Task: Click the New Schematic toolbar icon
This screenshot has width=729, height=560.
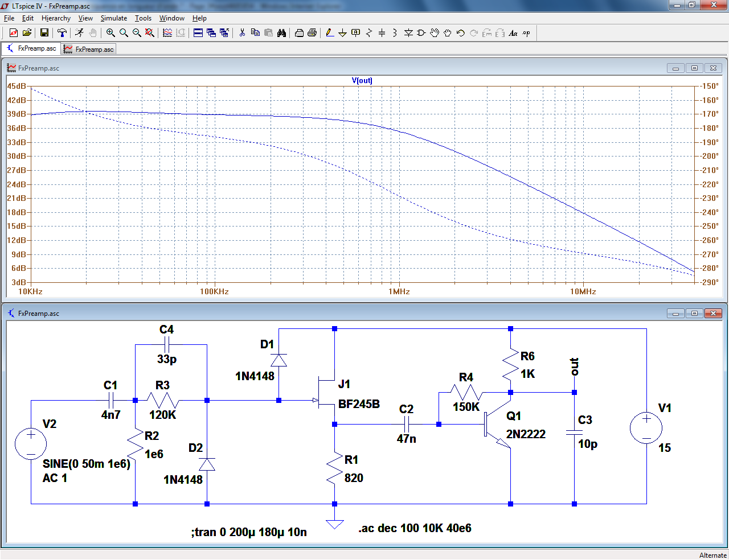Action: coord(14,33)
